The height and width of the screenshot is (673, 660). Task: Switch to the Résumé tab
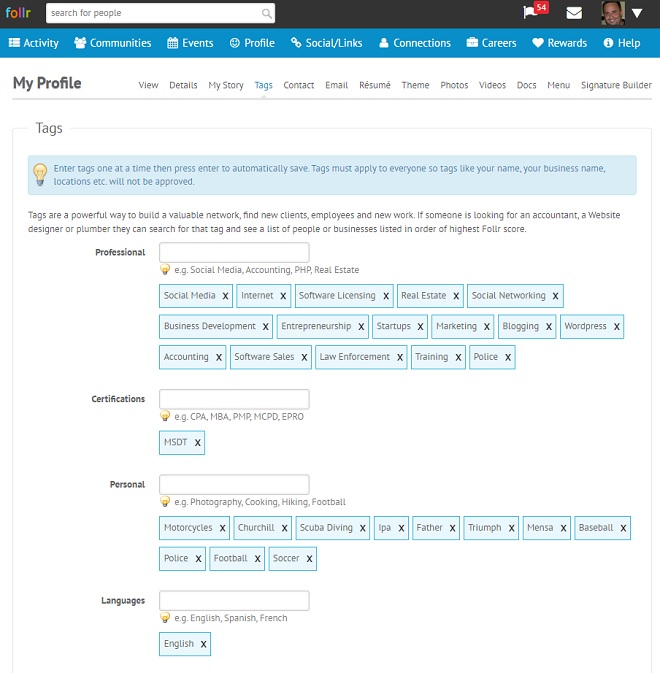(375, 85)
